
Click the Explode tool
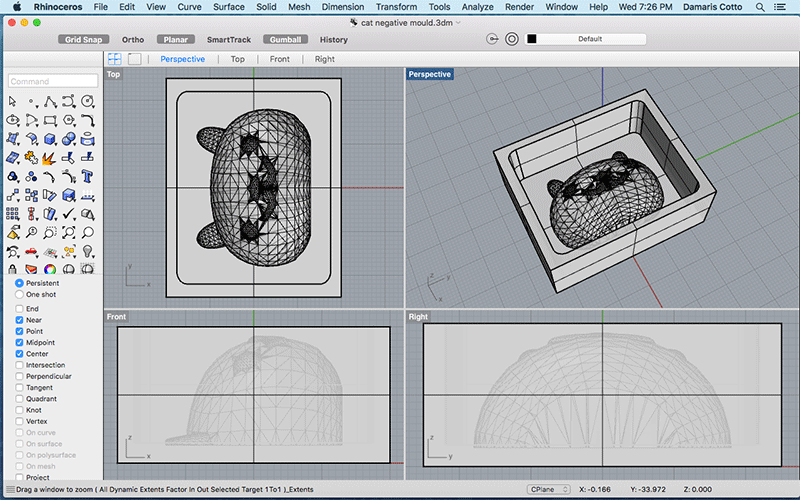(x=50, y=158)
